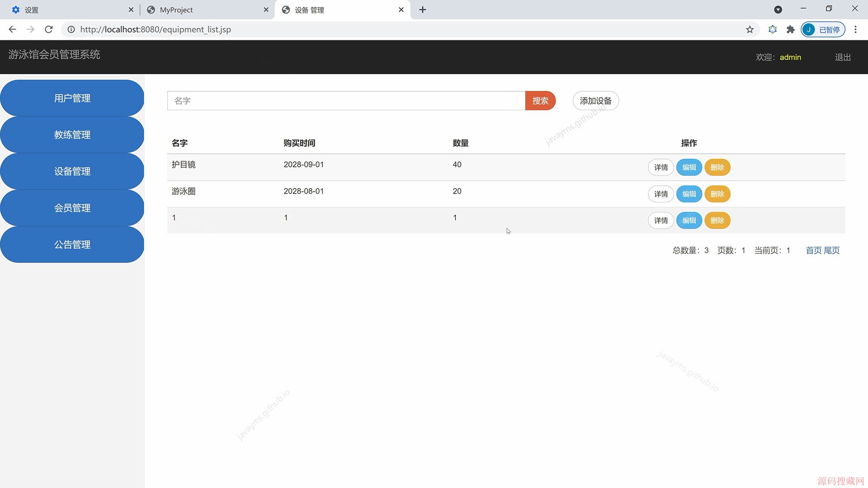
Task: Open a new browser tab
Action: coord(422,9)
